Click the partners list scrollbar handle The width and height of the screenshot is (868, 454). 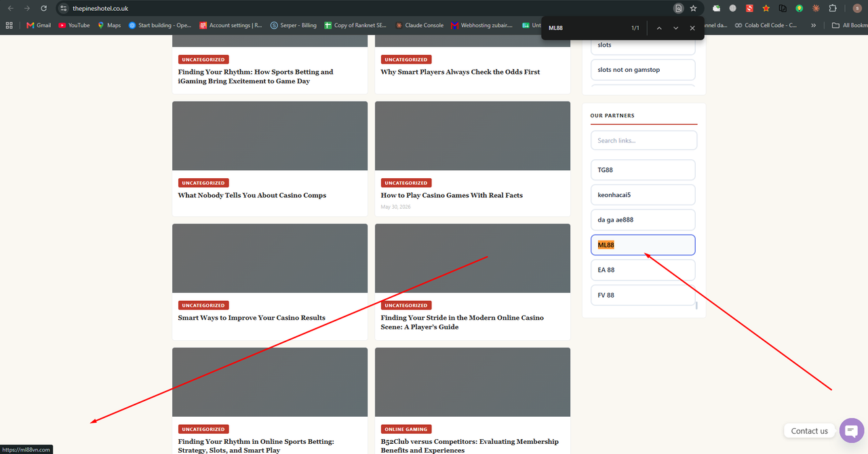tap(696, 306)
